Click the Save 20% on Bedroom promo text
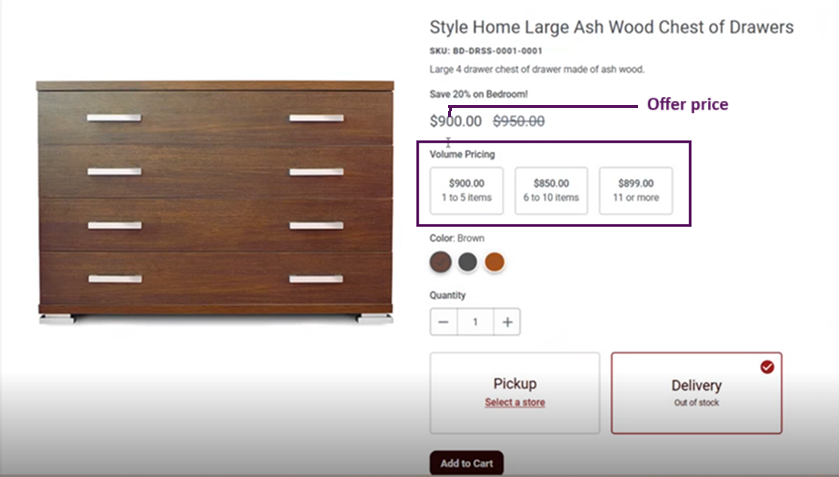839x477 pixels. (x=479, y=94)
